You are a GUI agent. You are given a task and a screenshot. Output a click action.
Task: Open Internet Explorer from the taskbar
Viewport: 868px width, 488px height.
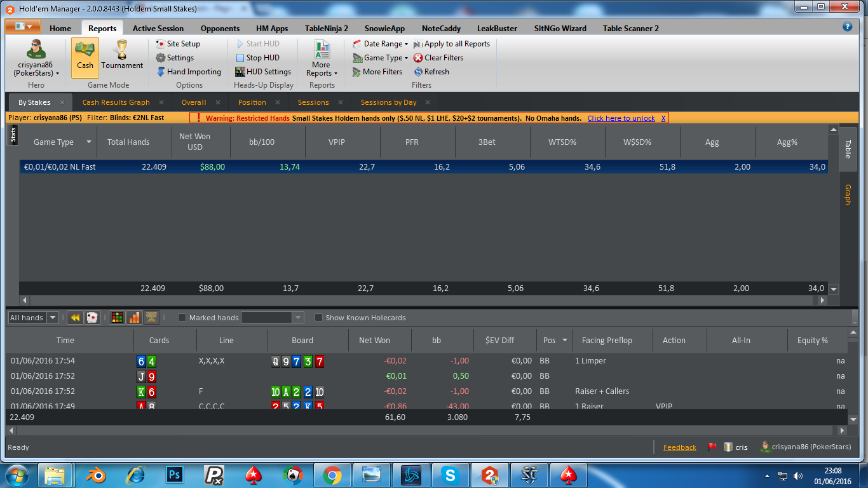pos(135,475)
